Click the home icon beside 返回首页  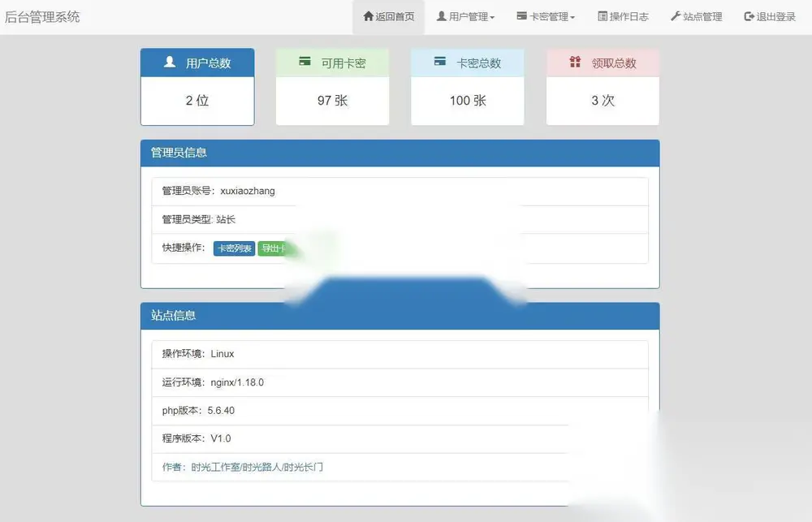[x=368, y=16]
